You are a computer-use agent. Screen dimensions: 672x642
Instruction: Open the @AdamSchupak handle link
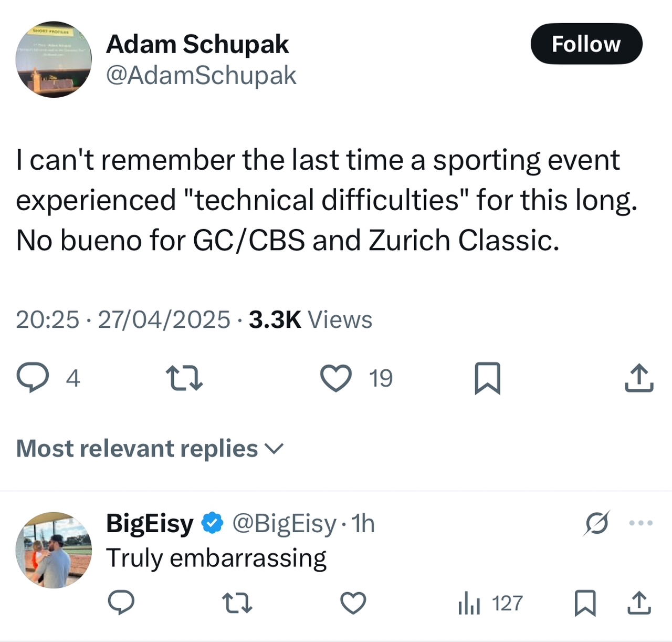click(x=201, y=75)
